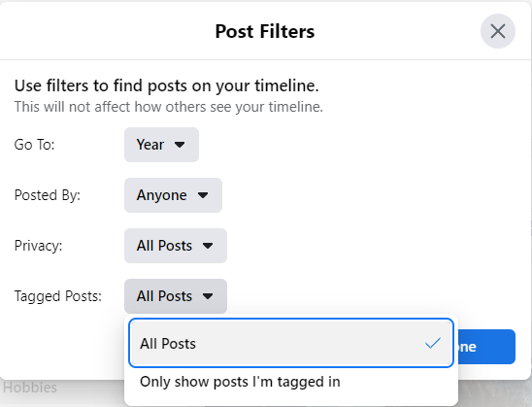Click the Hobbies text behind the dialog
532x407 pixels.
30,388
